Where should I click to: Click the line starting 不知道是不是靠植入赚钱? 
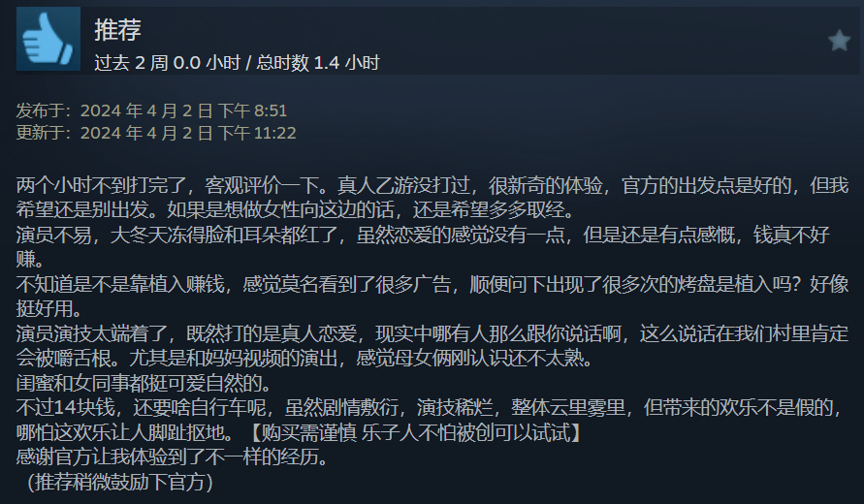click(x=432, y=284)
